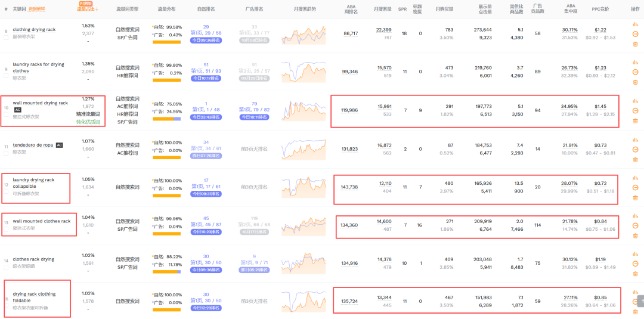
Task: Delete the wall mounted clothes rack keyword
Action: pyautogui.click(x=636, y=236)
